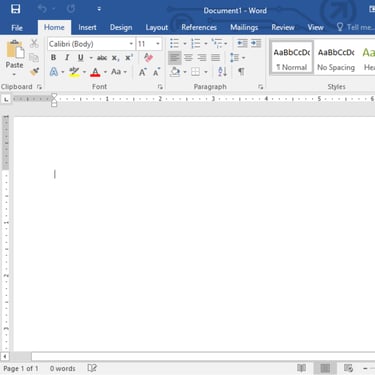Switch to the Insert tab
This screenshot has width=375, height=375.
(x=87, y=28)
